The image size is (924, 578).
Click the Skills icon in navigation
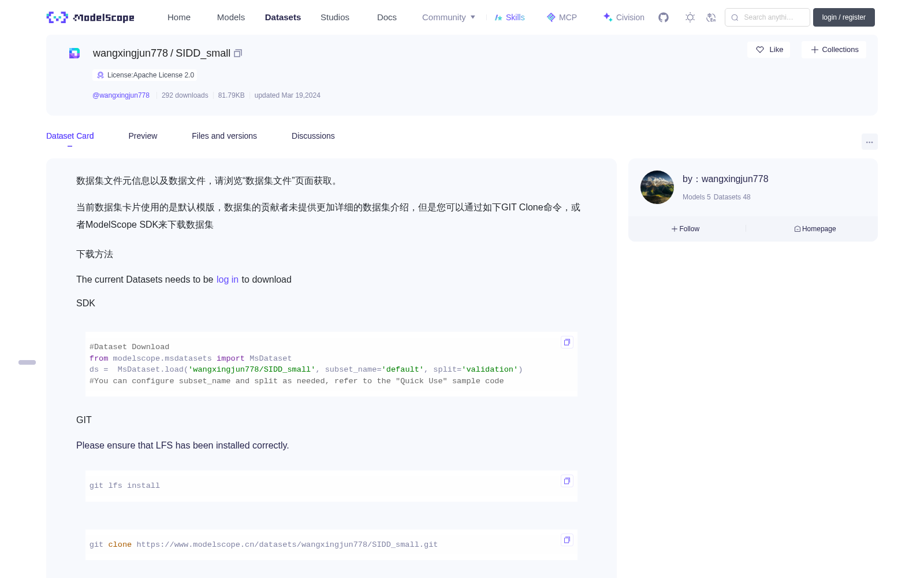(x=498, y=17)
